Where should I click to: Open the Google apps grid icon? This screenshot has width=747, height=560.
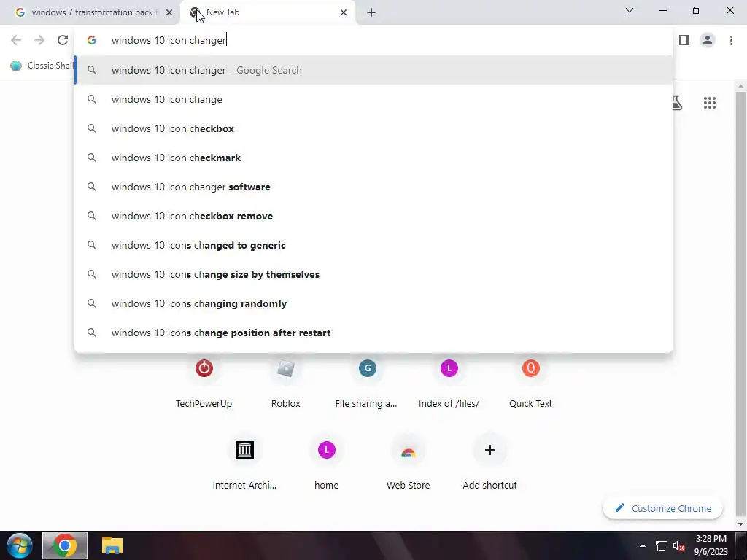[x=709, y=103]
